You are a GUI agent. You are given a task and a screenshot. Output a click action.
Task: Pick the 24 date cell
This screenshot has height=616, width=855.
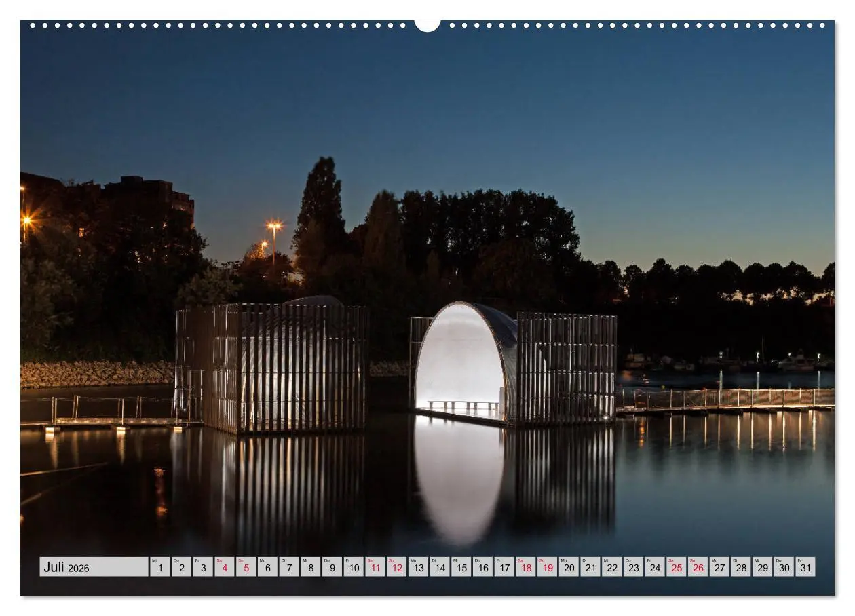655,567
